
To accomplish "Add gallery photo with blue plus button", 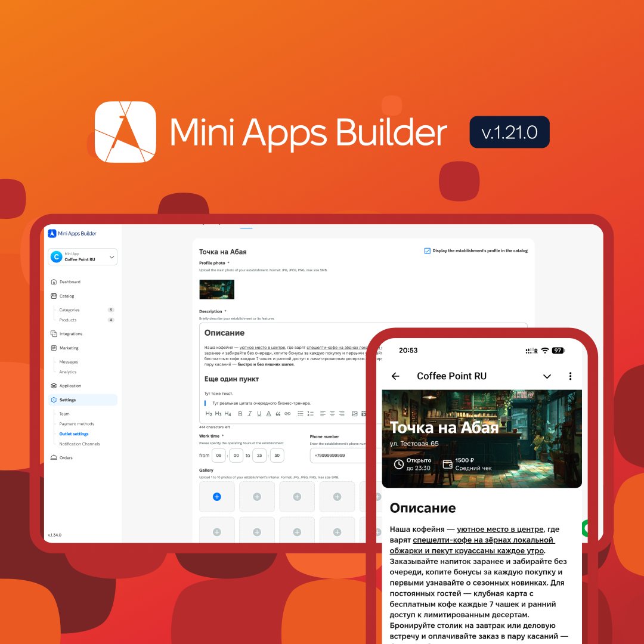I will 217,497.
